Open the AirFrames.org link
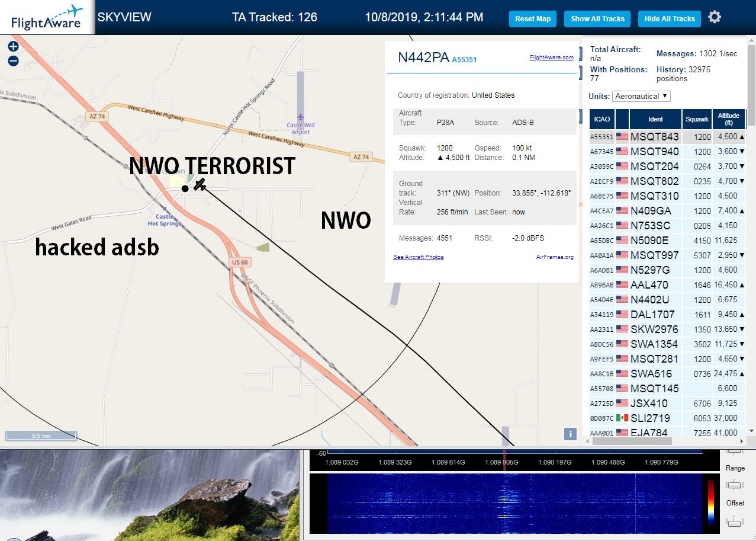The image size is (756, 541). tap(555, 257)
